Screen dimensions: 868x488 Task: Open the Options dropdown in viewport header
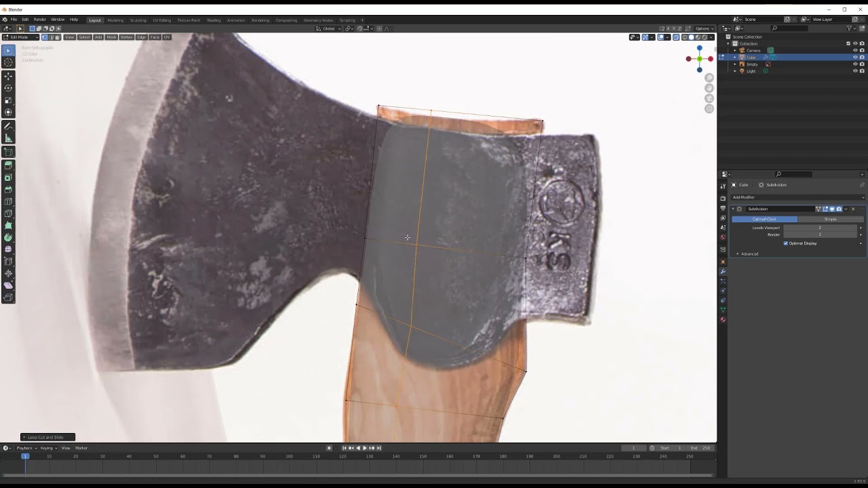704,28
